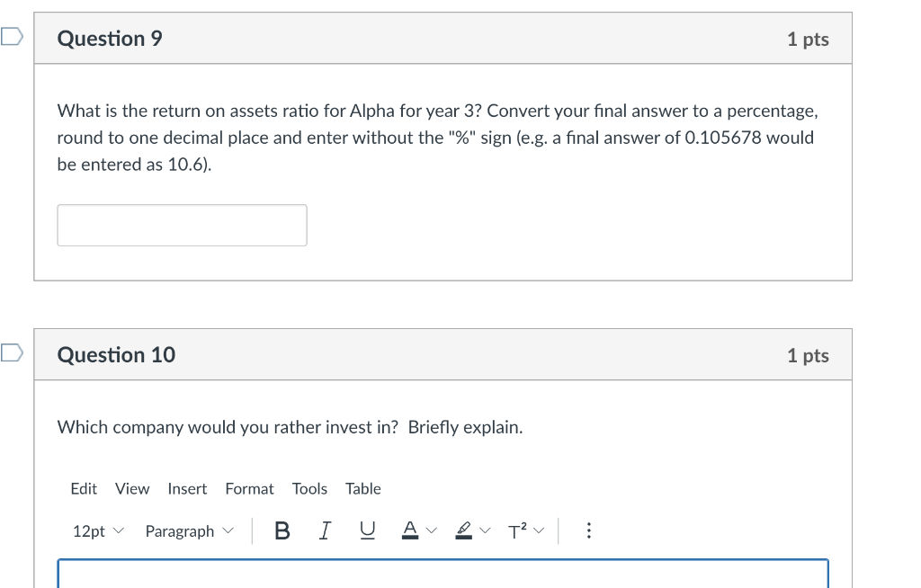Open the Insert menu
This screenshot has height=588, width=921.
coord(187,488)
